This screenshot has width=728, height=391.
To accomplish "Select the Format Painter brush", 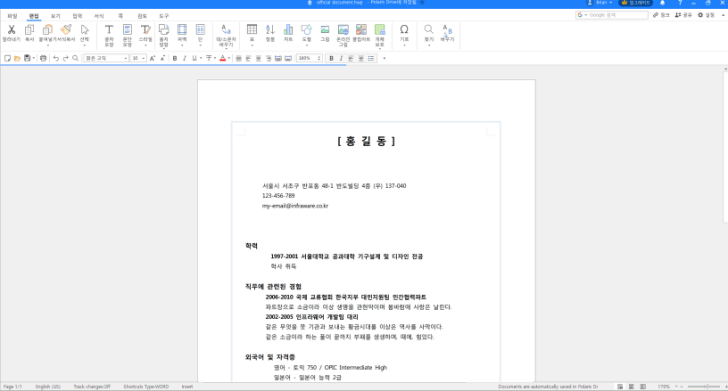I will point(66,33).
